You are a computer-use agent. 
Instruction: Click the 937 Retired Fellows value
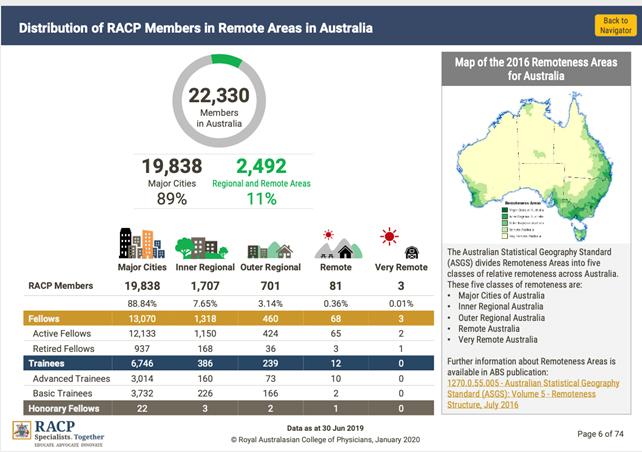tap(142, 348)
